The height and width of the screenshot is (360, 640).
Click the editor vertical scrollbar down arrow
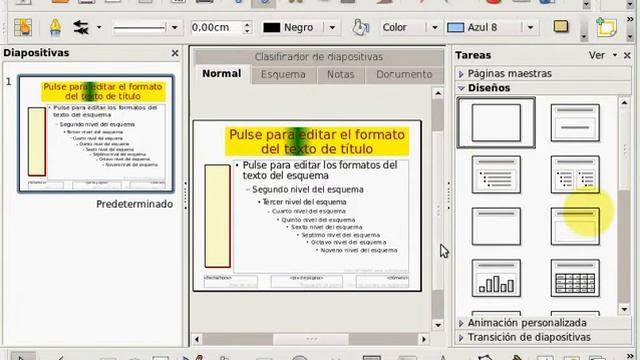click(x=438, y=325)
